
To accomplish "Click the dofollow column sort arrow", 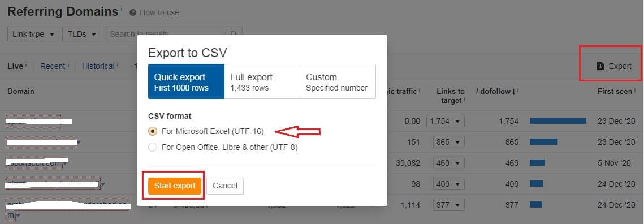I will (x=513, y=91).
